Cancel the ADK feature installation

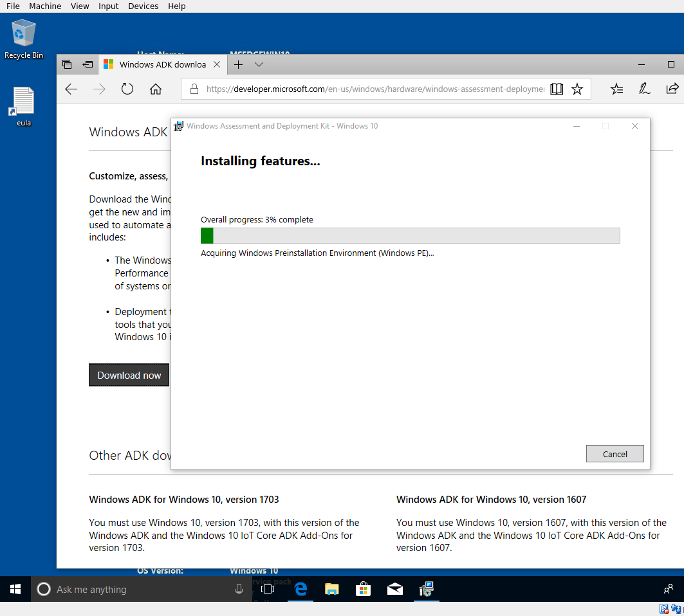615,454
